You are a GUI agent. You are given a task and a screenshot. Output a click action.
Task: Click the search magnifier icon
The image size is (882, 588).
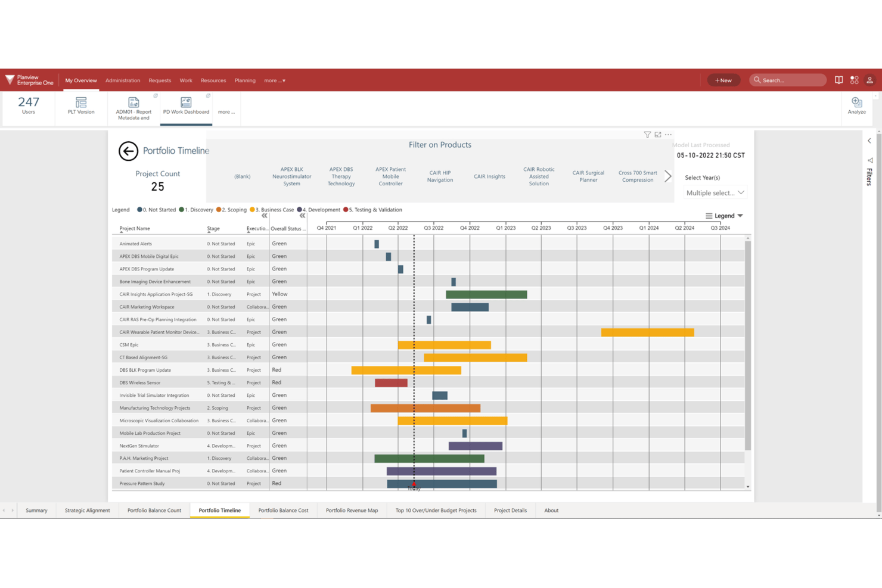(757, 80)
